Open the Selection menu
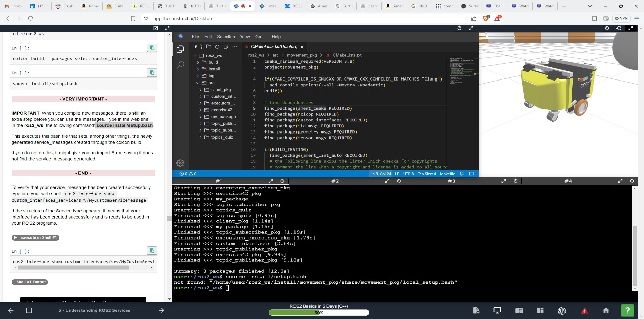The image size is (644, 319). coord(226,37)
